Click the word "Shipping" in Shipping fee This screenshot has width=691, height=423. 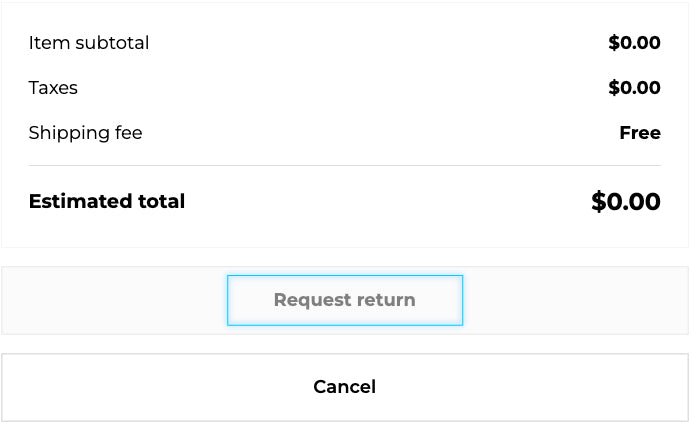click(67, 133)
